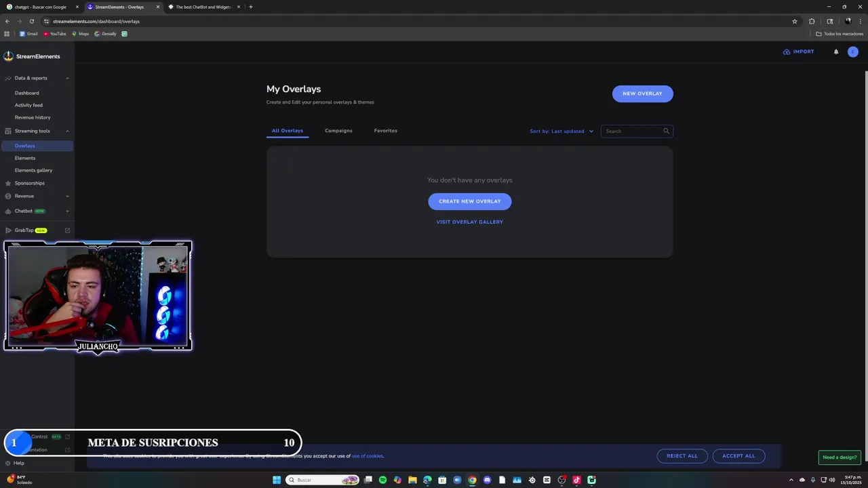This screenshot has width=868, height=488.
Task: Click the Import cloud icon
Action: coord(787,52)
